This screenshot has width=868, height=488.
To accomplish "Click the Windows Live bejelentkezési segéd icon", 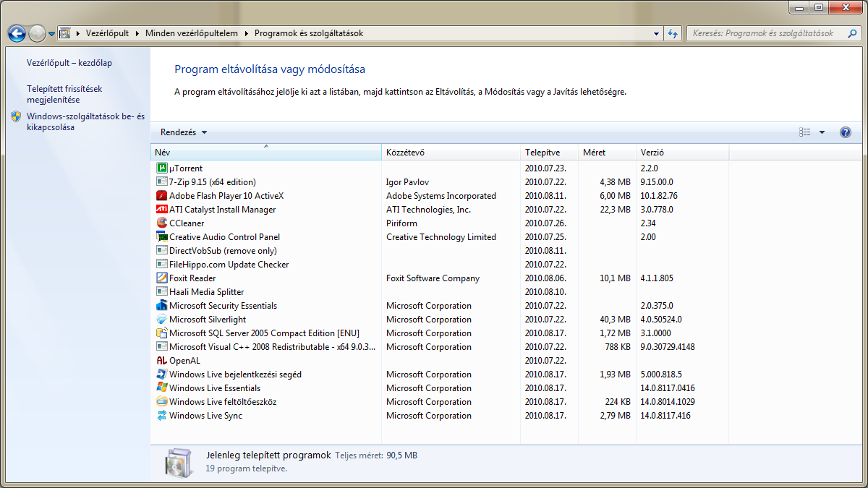I will click(162, 374).
